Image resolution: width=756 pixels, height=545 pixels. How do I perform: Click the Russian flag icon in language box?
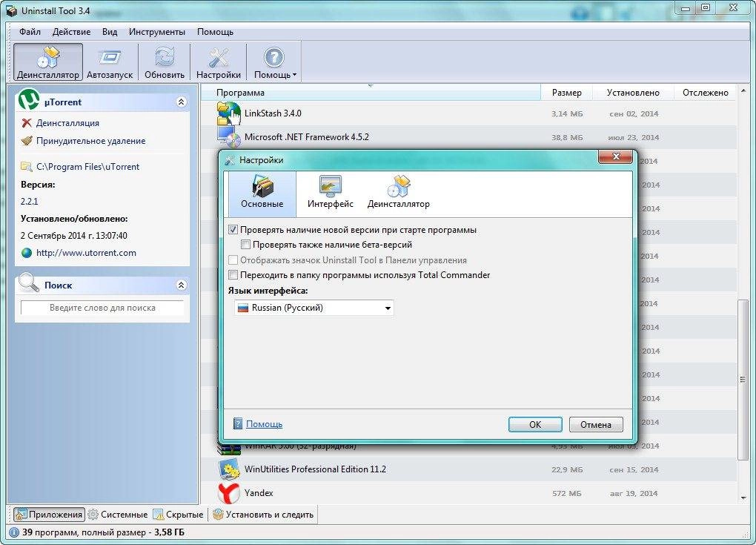point(243,308)
